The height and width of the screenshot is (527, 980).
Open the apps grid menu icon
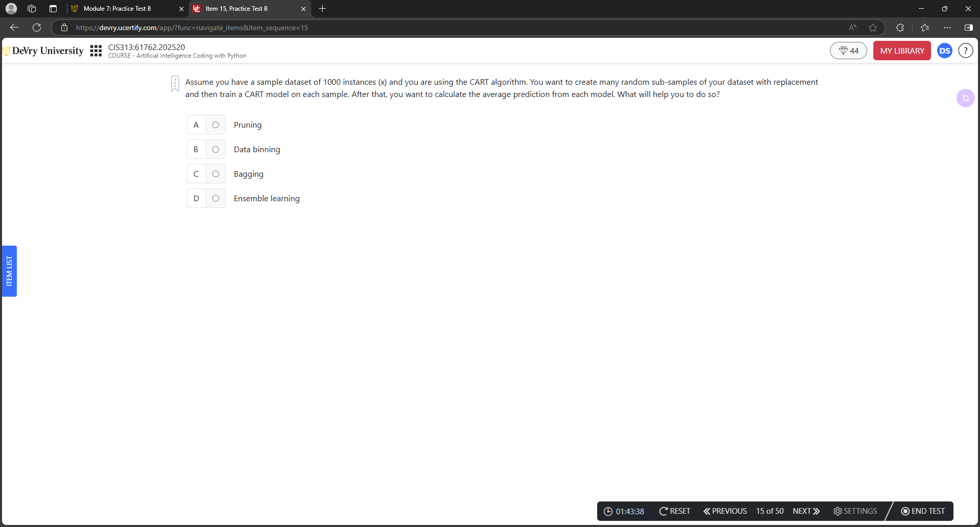coord(96,51)
